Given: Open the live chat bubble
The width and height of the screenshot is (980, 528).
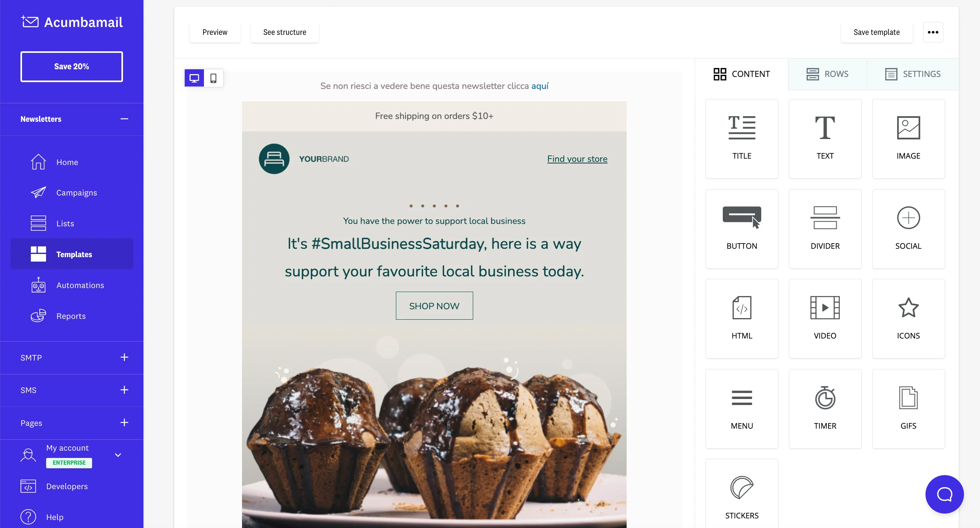Looking at the screenshot, I should [x=944, y=494].
